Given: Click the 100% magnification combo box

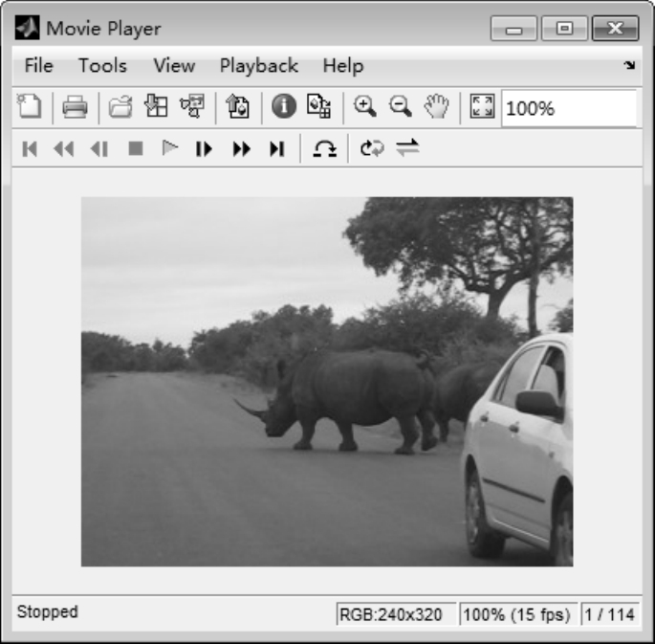Looking at the screenshot, I should 569,108.
